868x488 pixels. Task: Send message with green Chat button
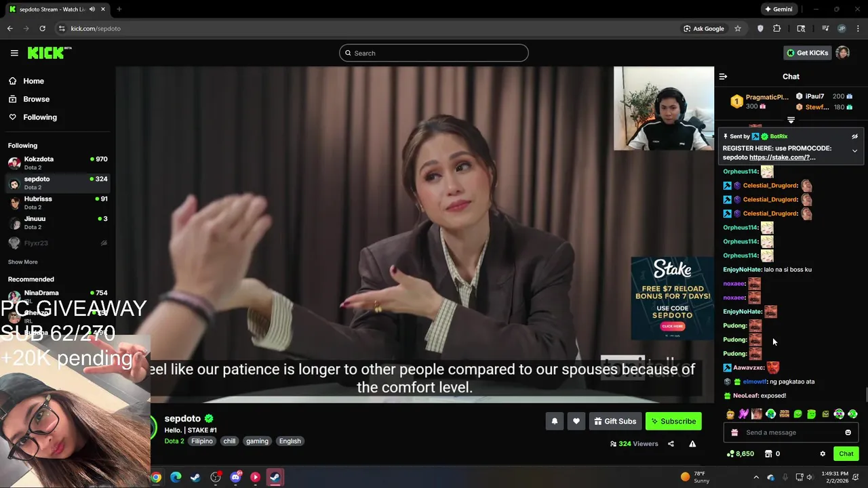[x=846, y=453]
